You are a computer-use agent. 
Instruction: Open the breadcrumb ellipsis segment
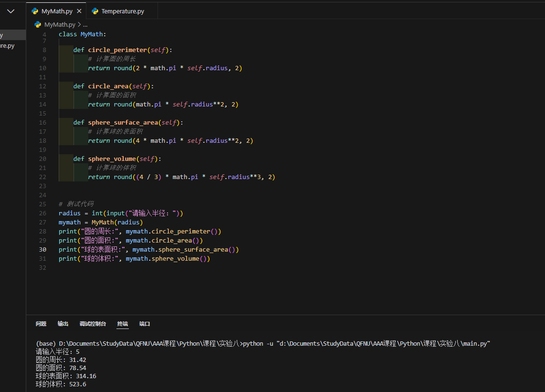[85, 25]
